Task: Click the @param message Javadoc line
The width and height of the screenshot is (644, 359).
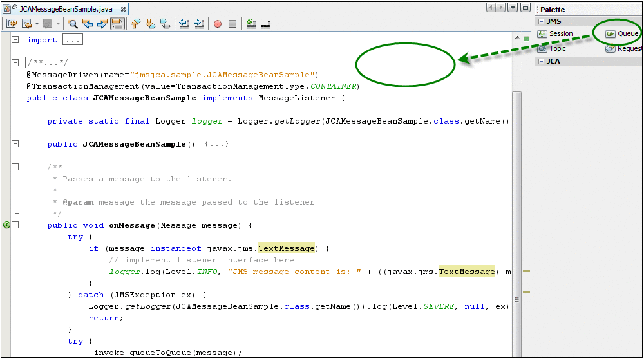Action: [x=183, y=202]
